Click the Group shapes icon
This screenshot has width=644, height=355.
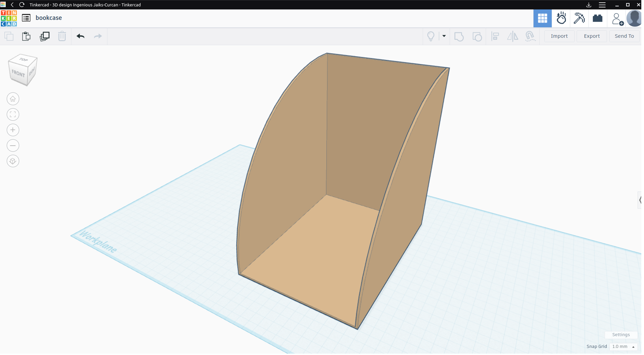(459, 36)
